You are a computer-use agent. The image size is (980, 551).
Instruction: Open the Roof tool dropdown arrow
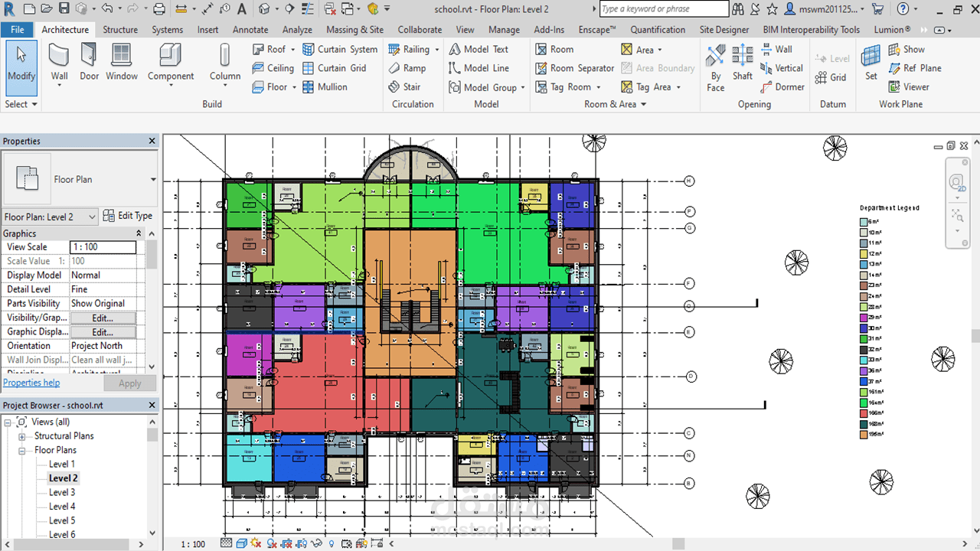tap(293, 50)
